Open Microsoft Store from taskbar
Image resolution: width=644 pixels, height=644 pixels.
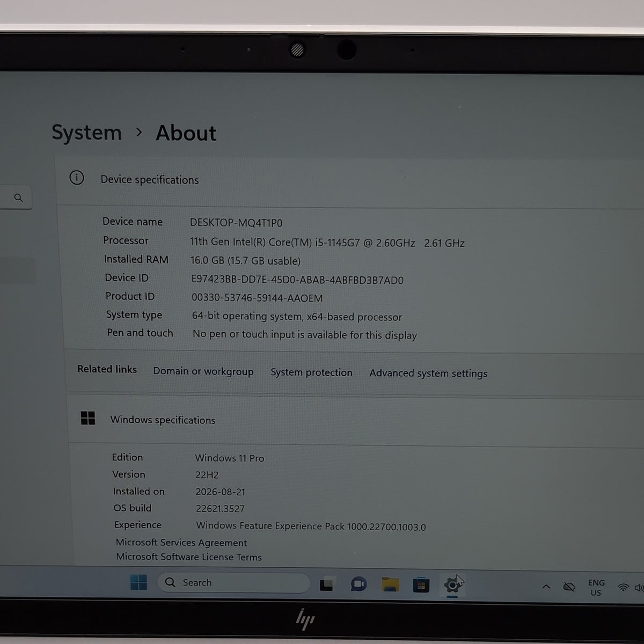pyautogui.click(x=421, y=585)
